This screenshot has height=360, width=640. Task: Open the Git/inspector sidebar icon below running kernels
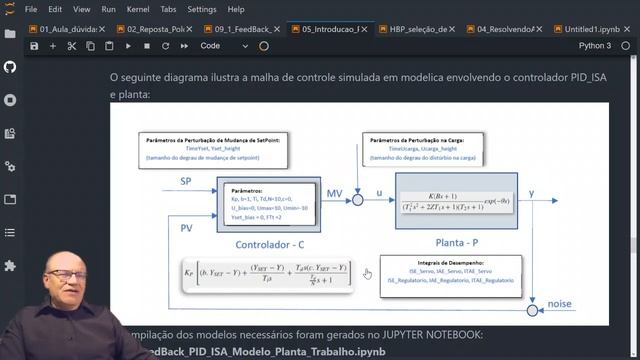[x=10, y=133]
